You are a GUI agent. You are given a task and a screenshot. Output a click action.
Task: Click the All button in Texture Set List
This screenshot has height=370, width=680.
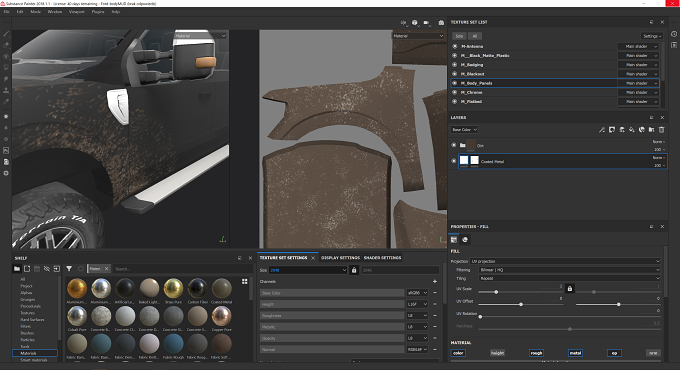(475, 36)
